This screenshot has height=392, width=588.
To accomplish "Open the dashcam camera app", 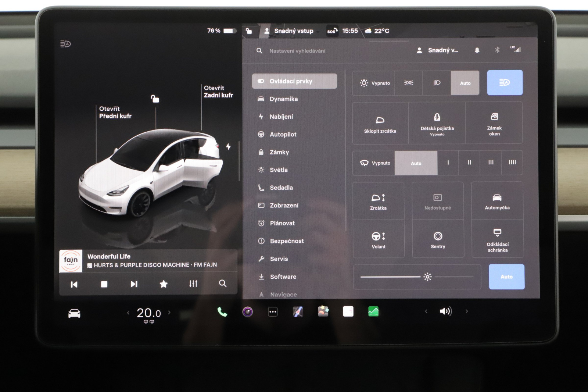I will [x=248, y=312].
